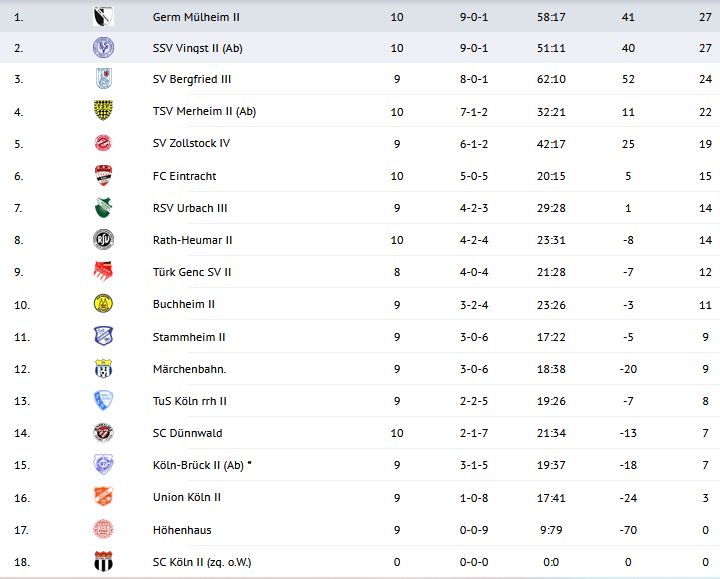Open the Höhenhaus team link

pyautogui.click(x=182, y=530)
